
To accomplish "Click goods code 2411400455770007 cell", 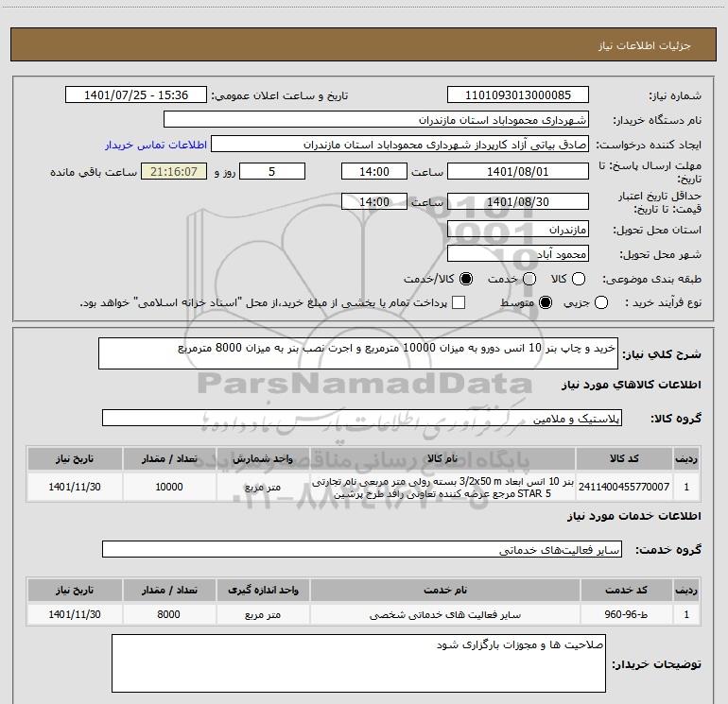I will click(x=624, y=487).
